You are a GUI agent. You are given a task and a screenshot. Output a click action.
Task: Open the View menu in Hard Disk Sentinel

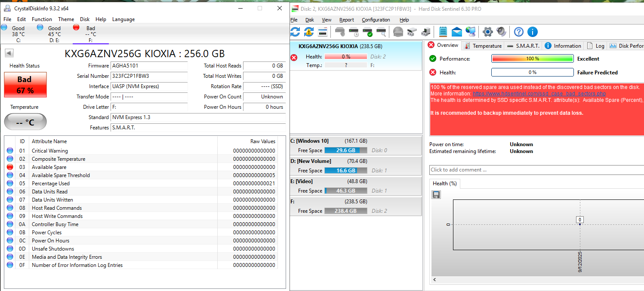327,20
